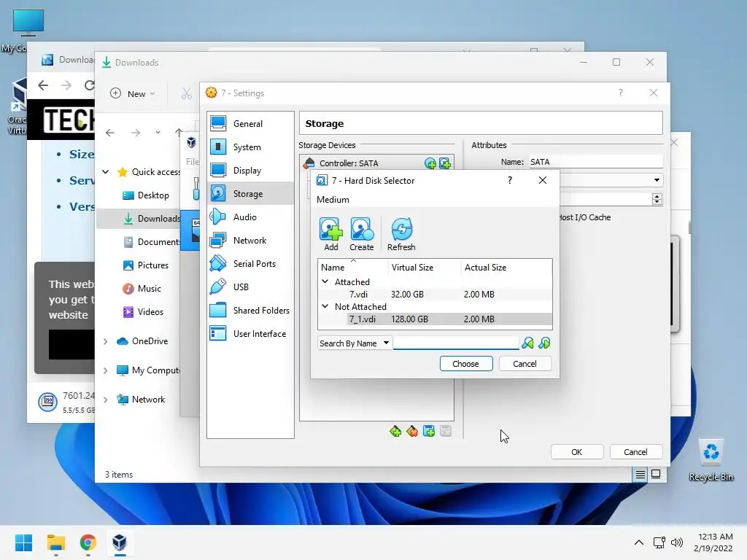Image resolution: width=747 pixels, height=560 pixels.
Task: Click the volume icon in system tray
Action: click(676, 542)
